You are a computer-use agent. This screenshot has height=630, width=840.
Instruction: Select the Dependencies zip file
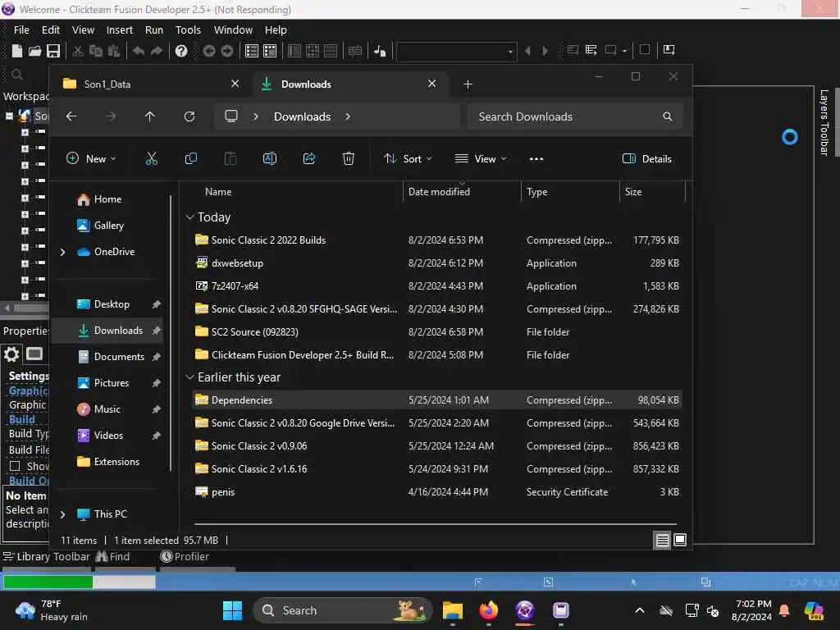436,400
